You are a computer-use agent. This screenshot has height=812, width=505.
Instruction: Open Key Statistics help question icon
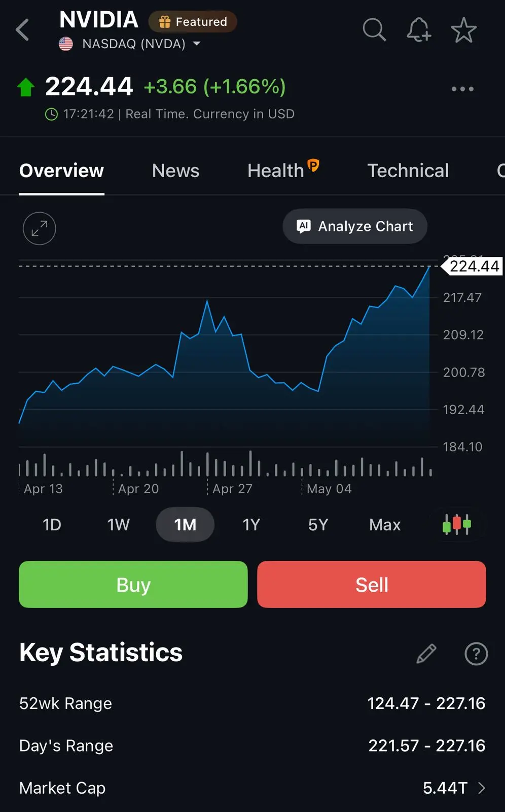[476, 654]
